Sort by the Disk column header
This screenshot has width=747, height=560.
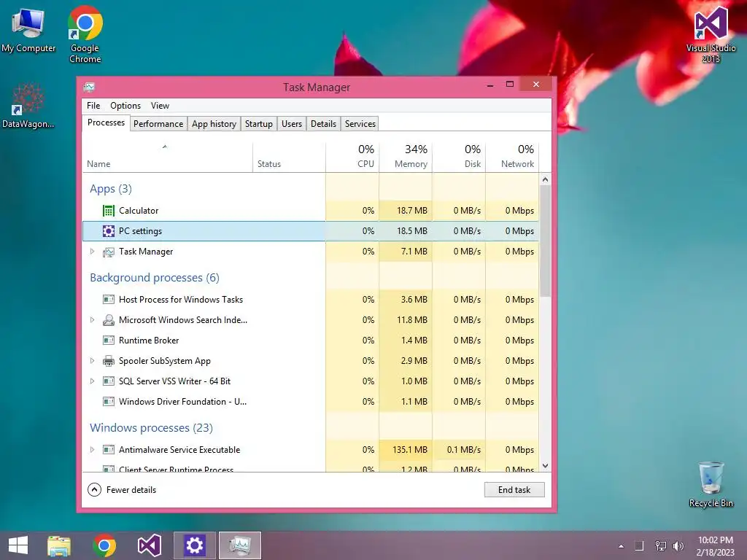tap(460, 157)
